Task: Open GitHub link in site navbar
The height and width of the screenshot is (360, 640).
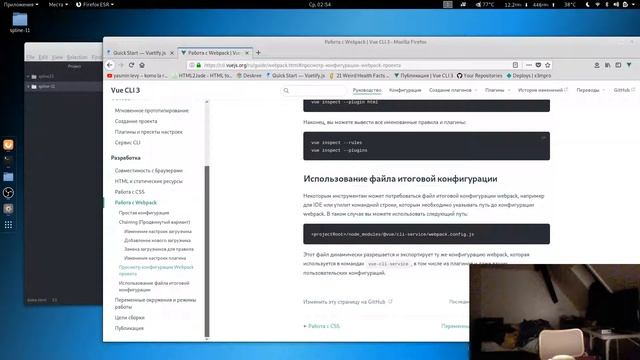Action: (624, 90)
